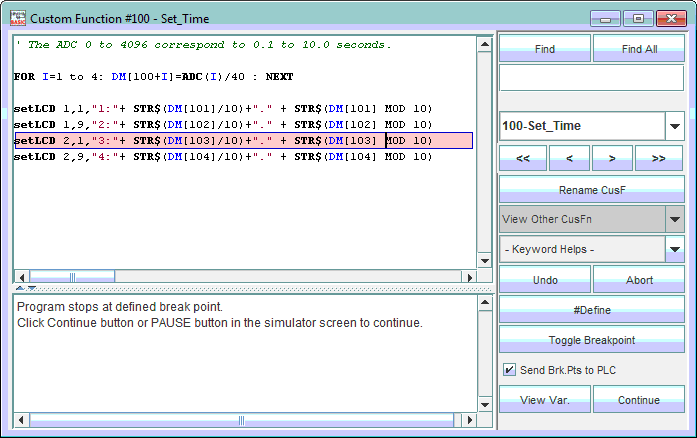Click the FOR I=1 to 4 code line
This screenshot has height=438, width=697.
153,76
